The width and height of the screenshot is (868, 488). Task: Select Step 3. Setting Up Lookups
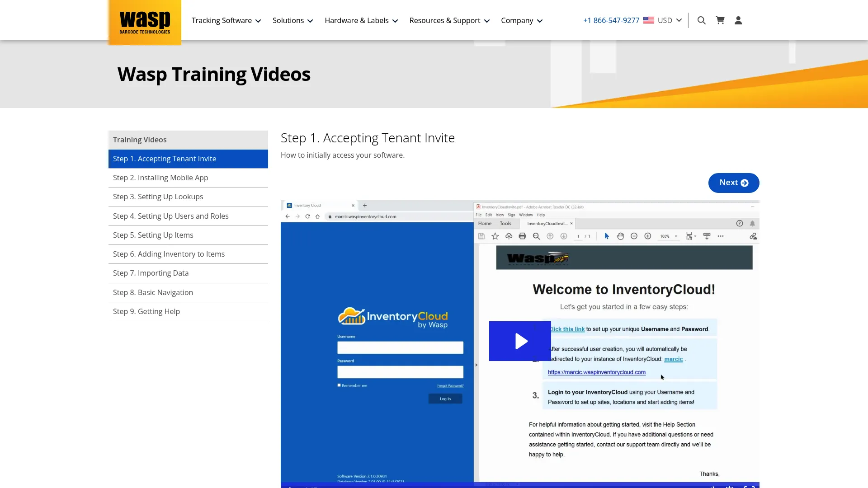(188, 197)
